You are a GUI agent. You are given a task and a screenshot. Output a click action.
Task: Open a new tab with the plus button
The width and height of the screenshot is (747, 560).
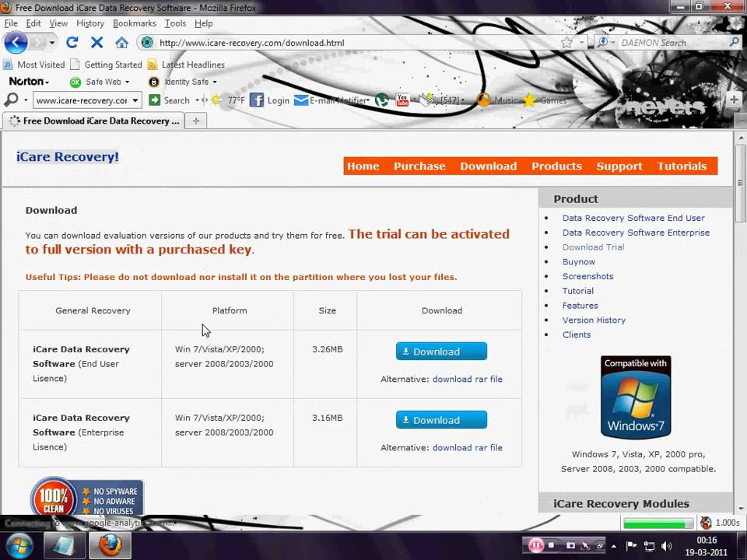point(196,121)
